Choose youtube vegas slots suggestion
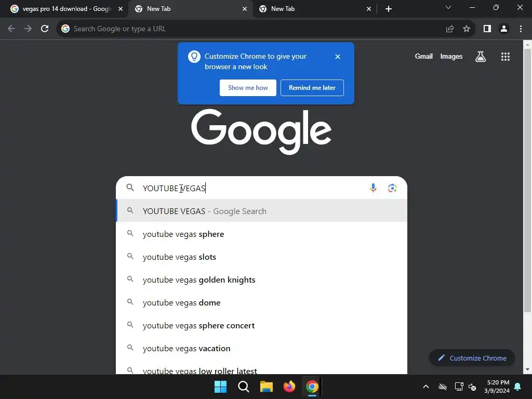 pyautogui.click(x=262, y=257)
